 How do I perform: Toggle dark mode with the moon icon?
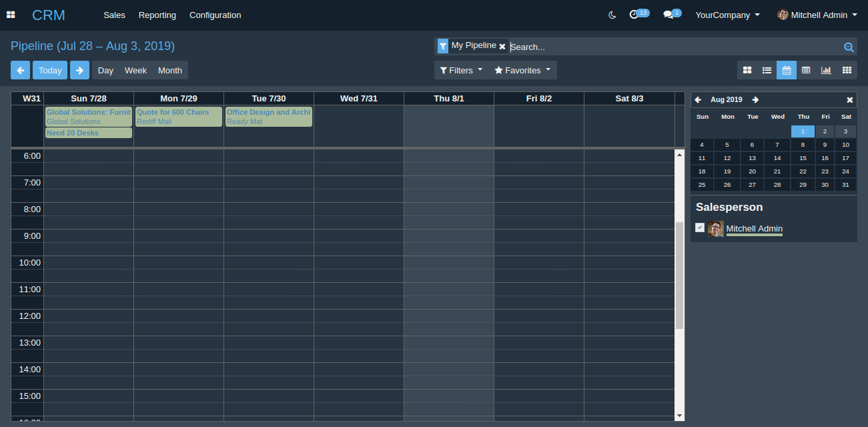point(612,15)
